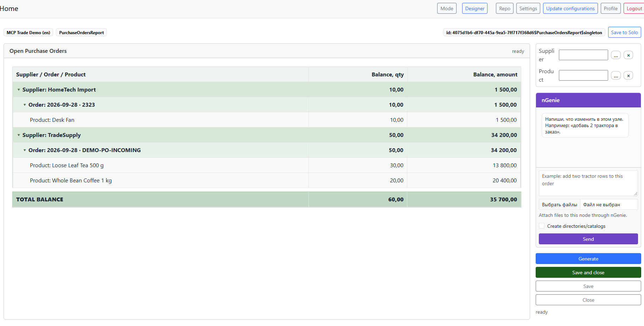644x326 pixels.
Task: Collapse the Supplier: HomeTech Import group
Action: pos(19,90)
